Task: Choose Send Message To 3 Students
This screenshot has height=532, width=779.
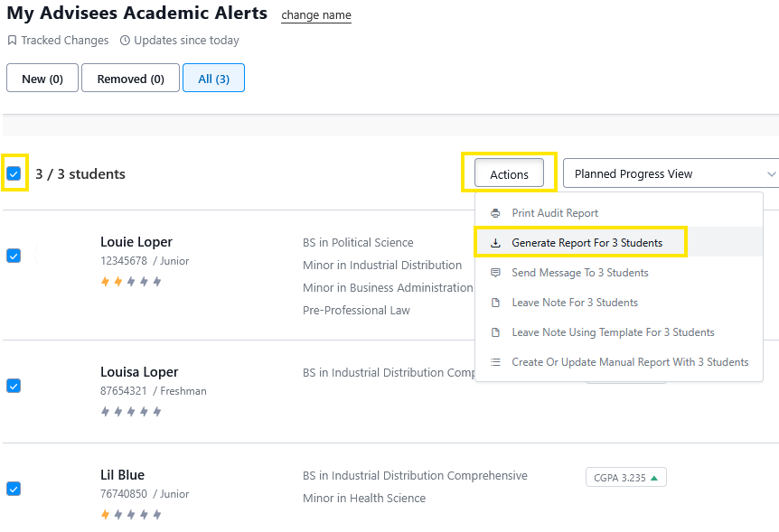Action: point(618,273)
